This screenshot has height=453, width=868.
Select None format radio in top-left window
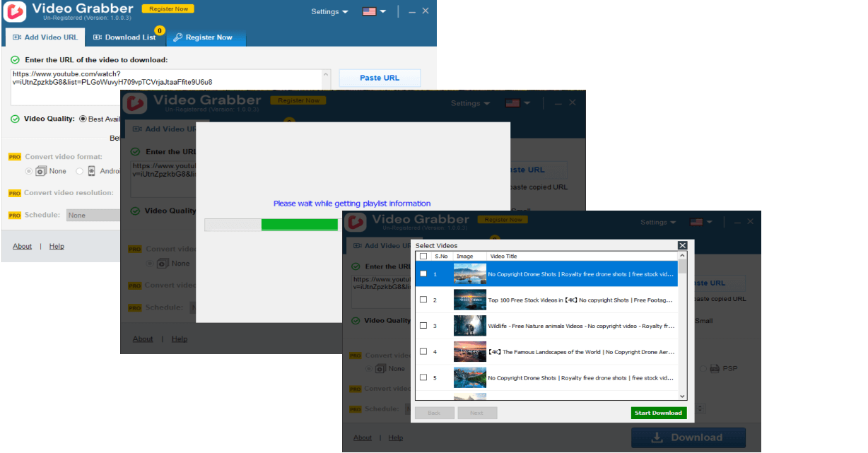pyautogui.click(x=29, y=171)
